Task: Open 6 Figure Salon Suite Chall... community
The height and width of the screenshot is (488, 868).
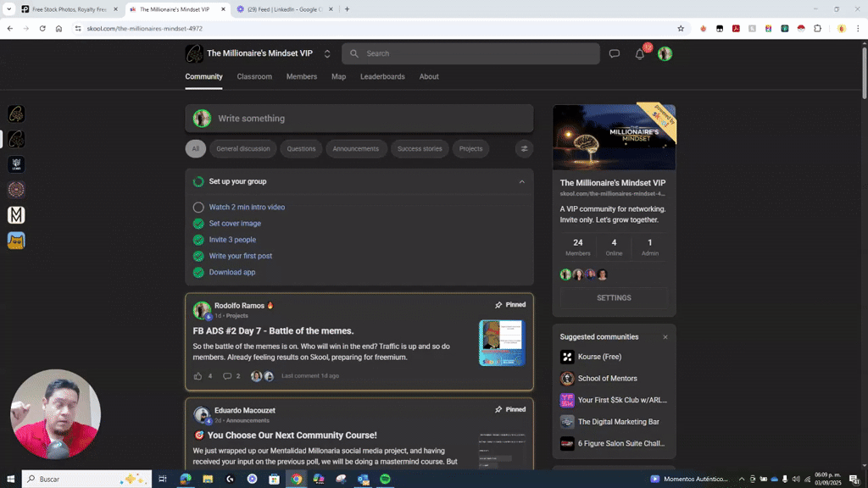Action: (621, 443)
